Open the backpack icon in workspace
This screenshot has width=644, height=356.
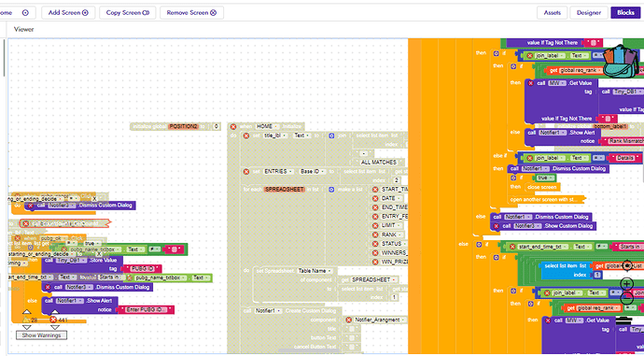621,62
